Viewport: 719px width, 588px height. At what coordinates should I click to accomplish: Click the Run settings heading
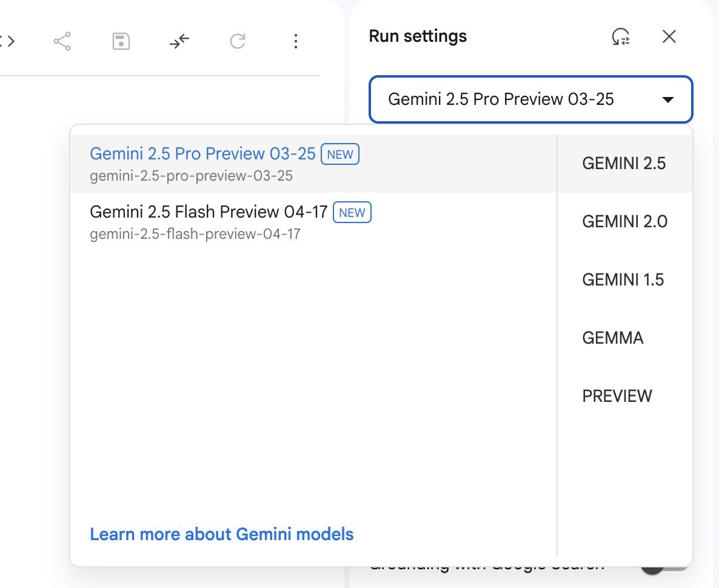[x=418, y=36]
